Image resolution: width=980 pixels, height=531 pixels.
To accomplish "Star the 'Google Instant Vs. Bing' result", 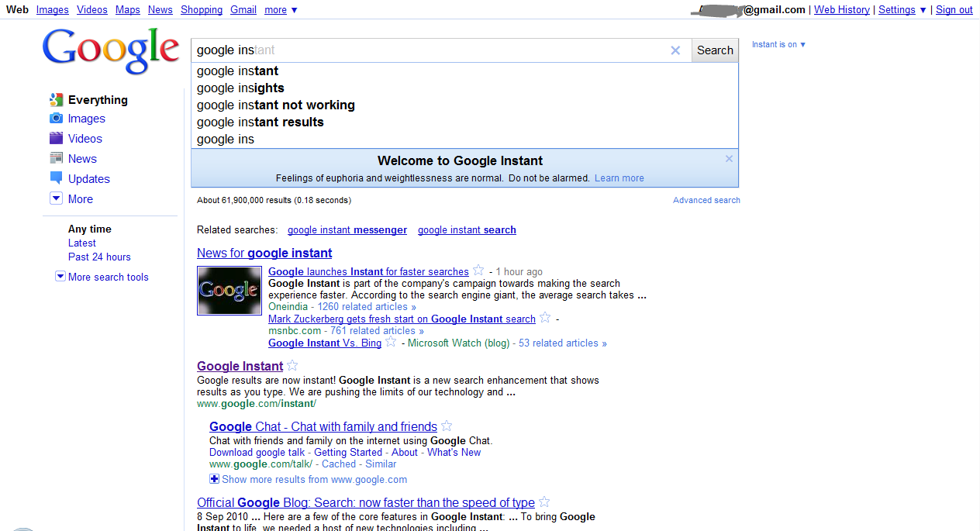I will (391, 342).
